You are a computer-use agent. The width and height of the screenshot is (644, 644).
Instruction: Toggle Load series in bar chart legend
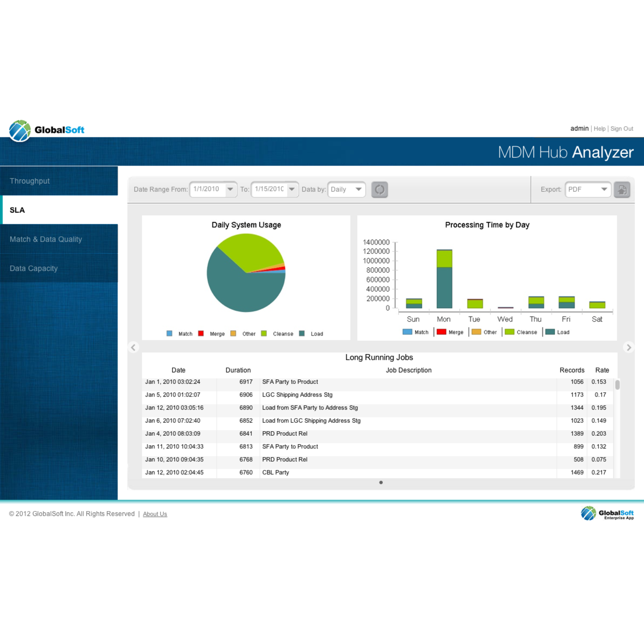click(557, 332)
